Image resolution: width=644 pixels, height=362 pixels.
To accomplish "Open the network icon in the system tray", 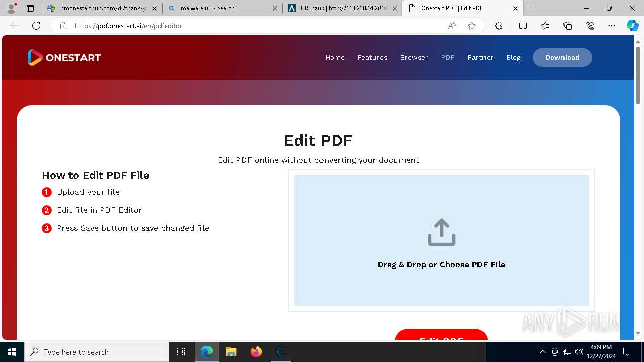I will click(567, 352).
